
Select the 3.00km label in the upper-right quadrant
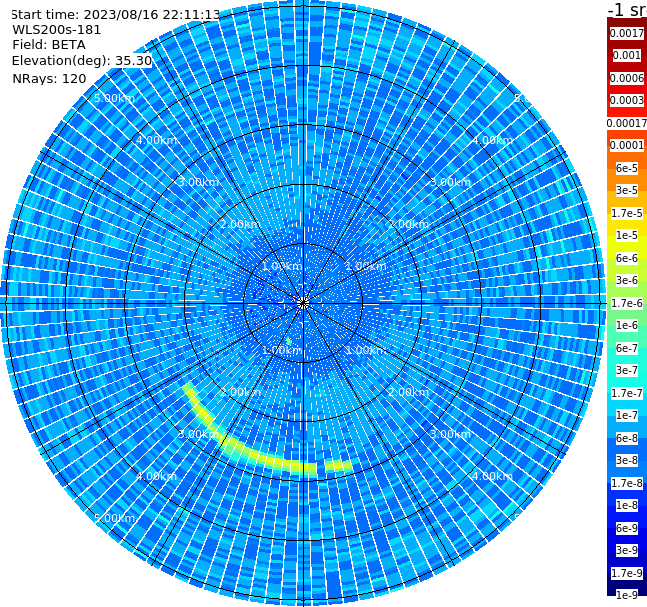[x=450, y=182]
